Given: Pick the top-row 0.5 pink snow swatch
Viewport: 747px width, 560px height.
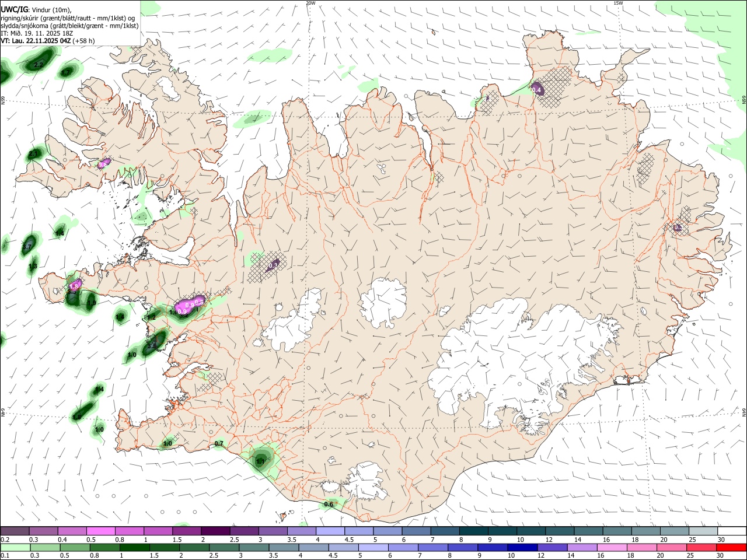Looking at the screenshot, I should 101,531.
